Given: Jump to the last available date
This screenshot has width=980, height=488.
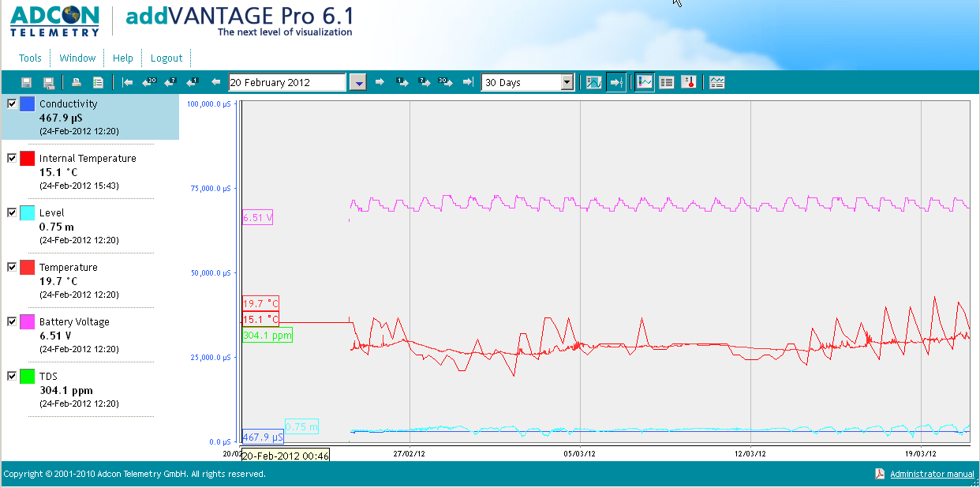Looking at the screenshot, I should coord(468,82).
